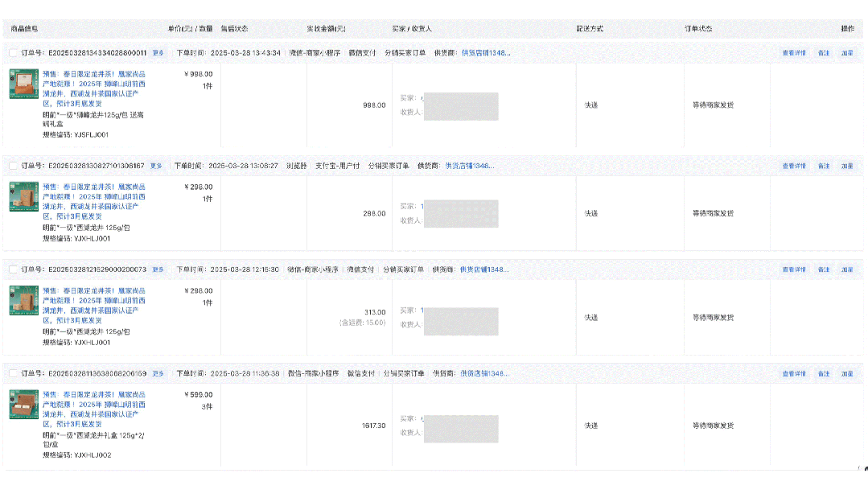Viewport: 868px width, 502px height.
Task: Open 查看详情 for the fourth order
Action: 794,373
